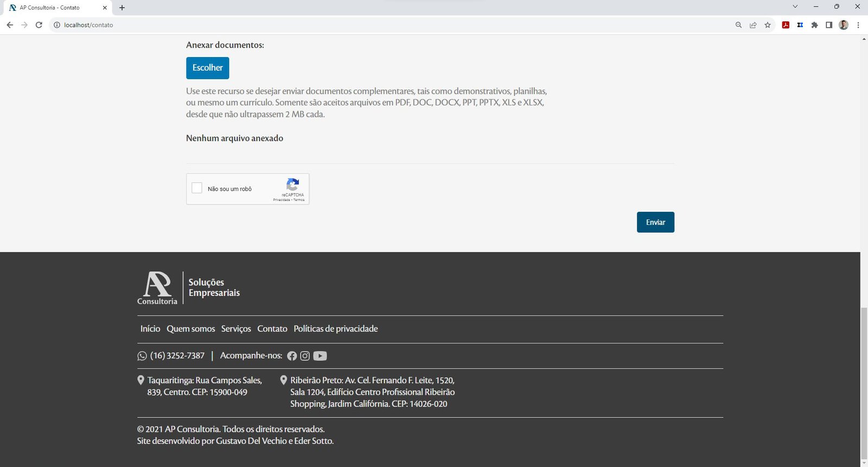Expand the tab search chevron
868x467 pixels.
(x=795, y=7)
